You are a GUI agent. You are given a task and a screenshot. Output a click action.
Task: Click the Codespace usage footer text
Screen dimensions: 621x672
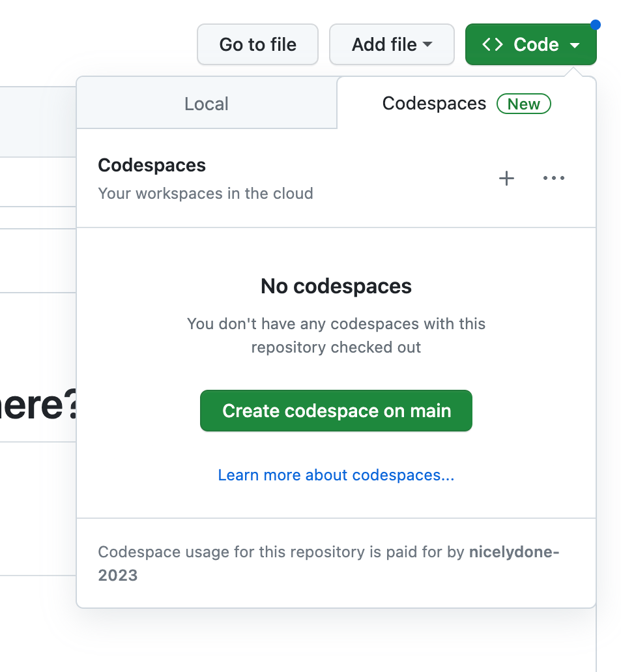pyautogui.click(x=280, y=552)
